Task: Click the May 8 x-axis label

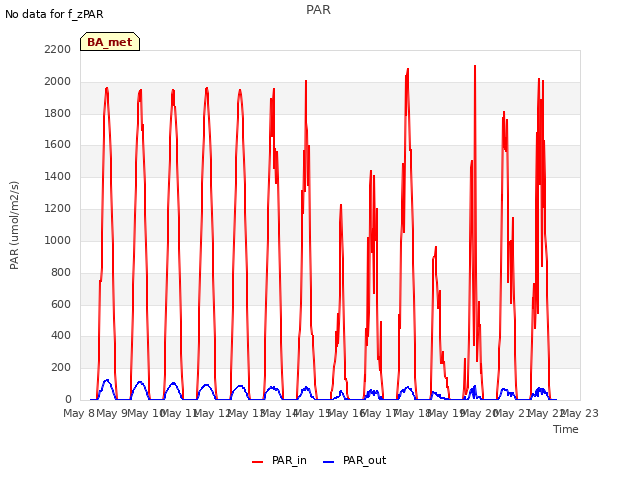Action: click(79, 413)
